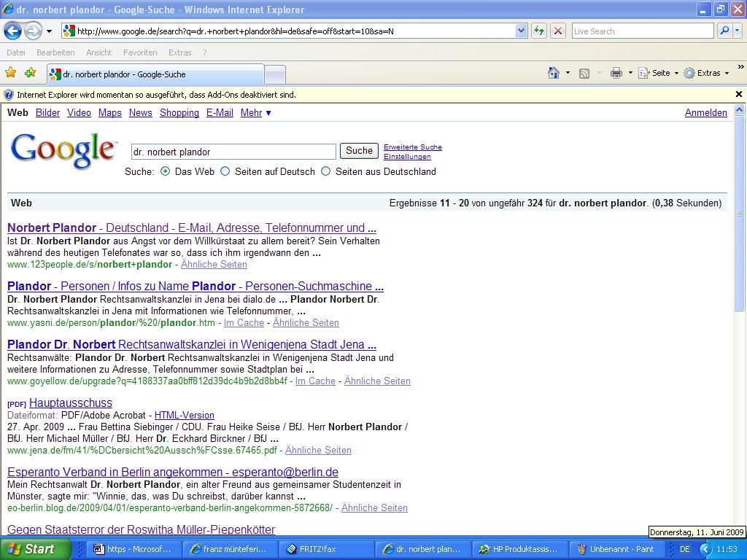Open the 123people Norbert Plandor result
Viewport: 747px width, 560px height.
coord(192,228)
